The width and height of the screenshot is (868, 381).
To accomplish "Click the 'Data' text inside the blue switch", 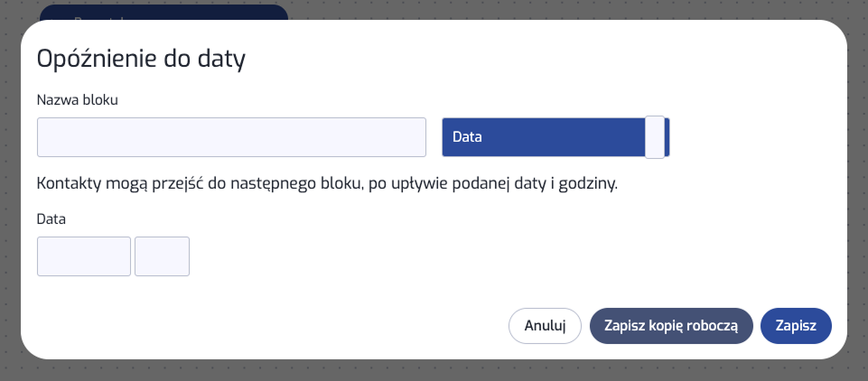I will (x=467, y=138).
